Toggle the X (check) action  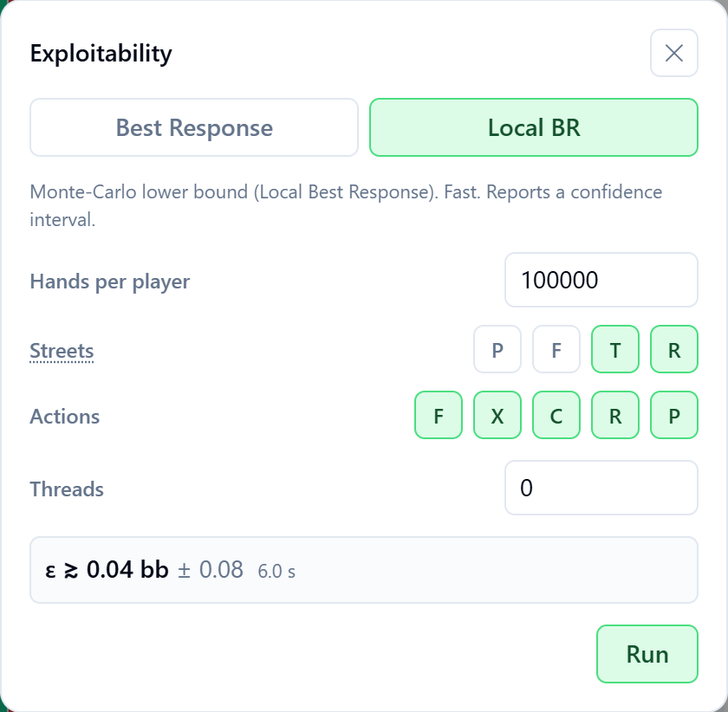pyautogui.click(x=497, y=415)
